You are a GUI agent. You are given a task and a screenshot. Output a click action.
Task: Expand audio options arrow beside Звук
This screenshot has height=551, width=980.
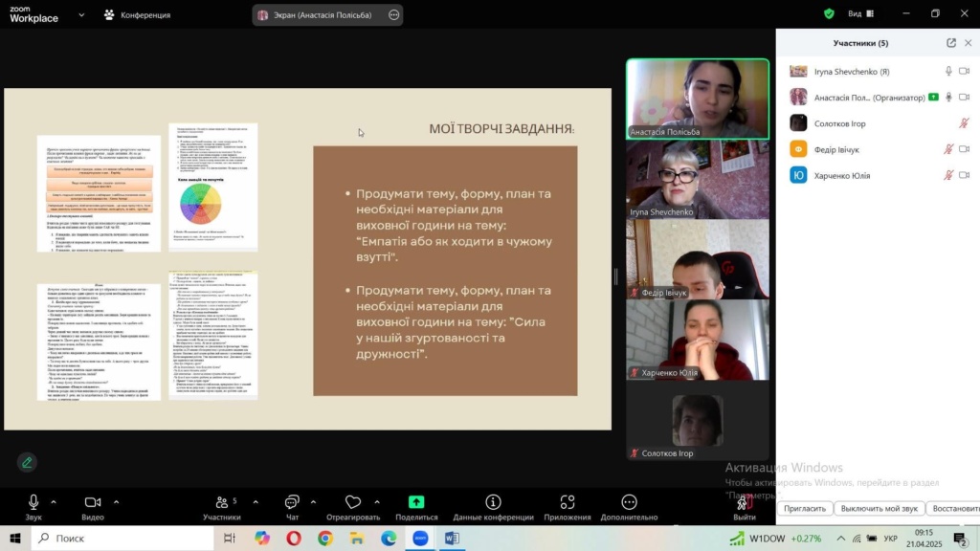click(x=54, y=501)
